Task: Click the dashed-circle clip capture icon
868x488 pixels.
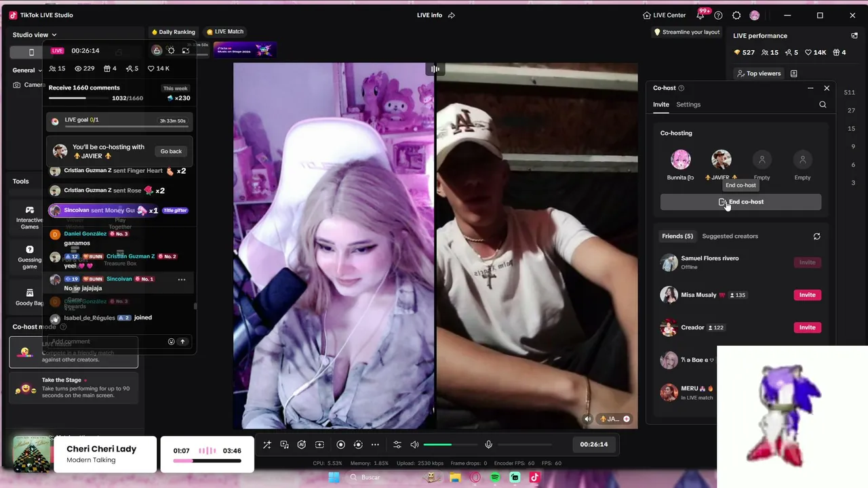Action: (x=358, y=445)
